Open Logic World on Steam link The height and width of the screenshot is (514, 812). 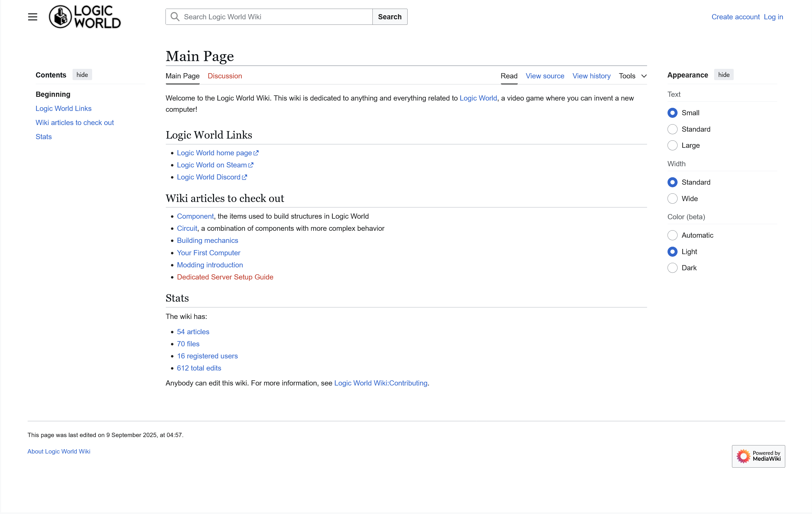[x=215, y=165]
